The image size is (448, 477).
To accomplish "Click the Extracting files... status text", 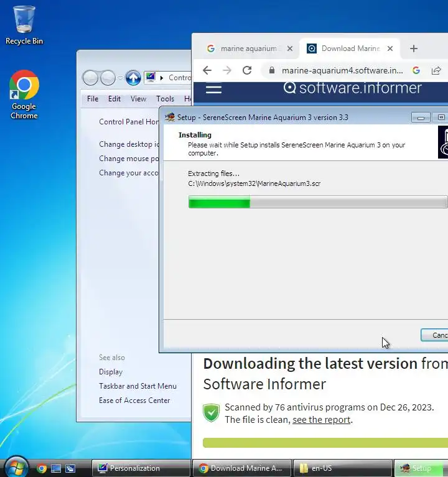I will pyautogui.click(x=213, y=174).
